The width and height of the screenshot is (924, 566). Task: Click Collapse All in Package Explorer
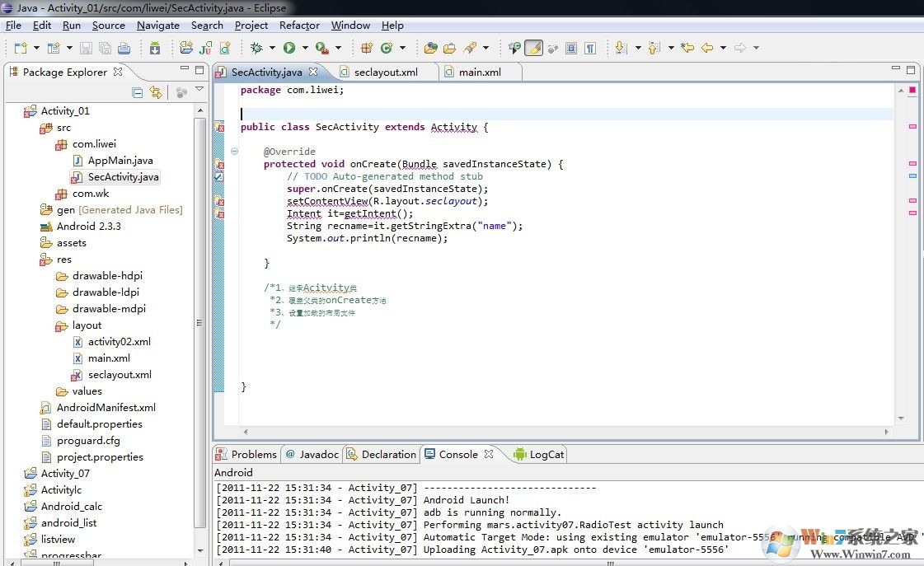(x=138, y=92)
